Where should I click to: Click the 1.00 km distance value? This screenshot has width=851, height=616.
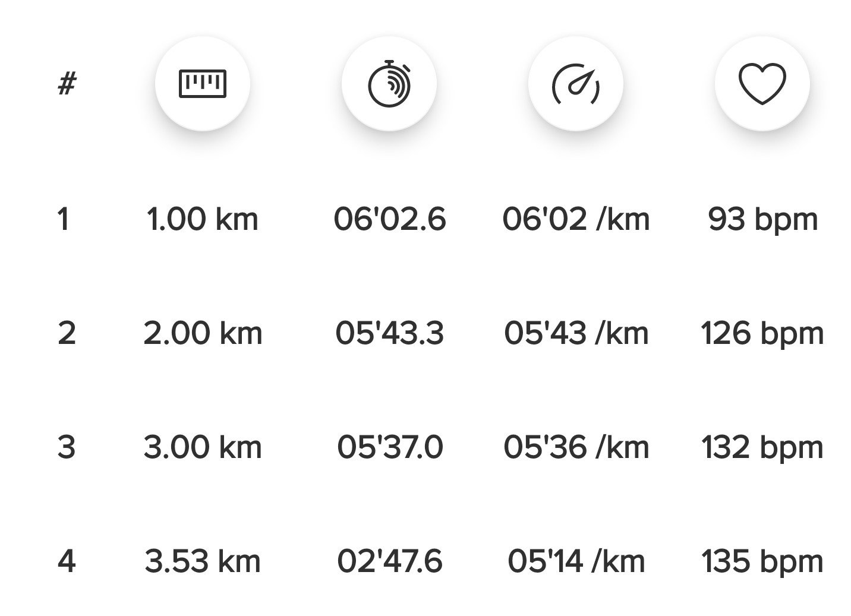(202, 219)
